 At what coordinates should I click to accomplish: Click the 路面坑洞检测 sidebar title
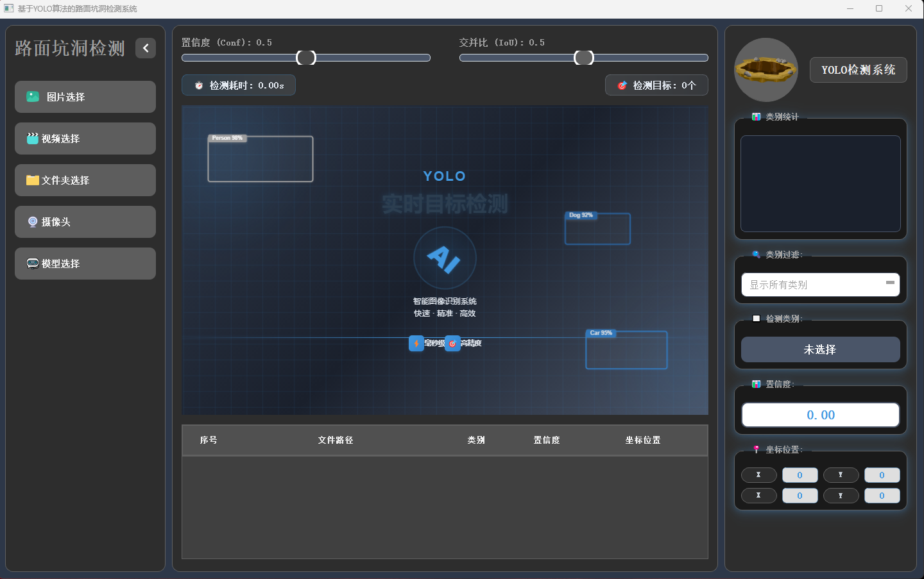(70, 48)
